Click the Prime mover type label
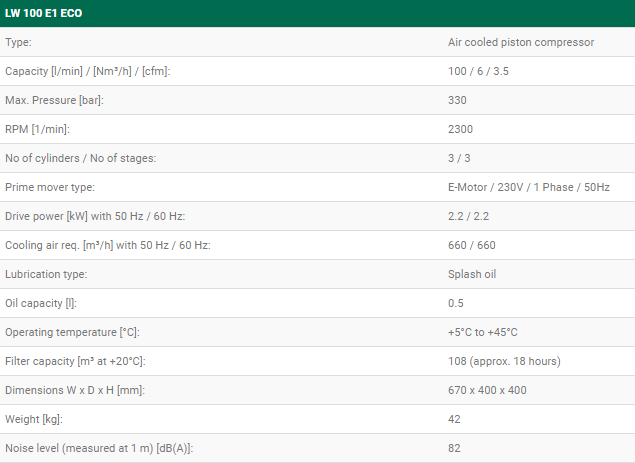Image resolution: width=635 pixels, height=463 pixels. click(x=50, y=187)
